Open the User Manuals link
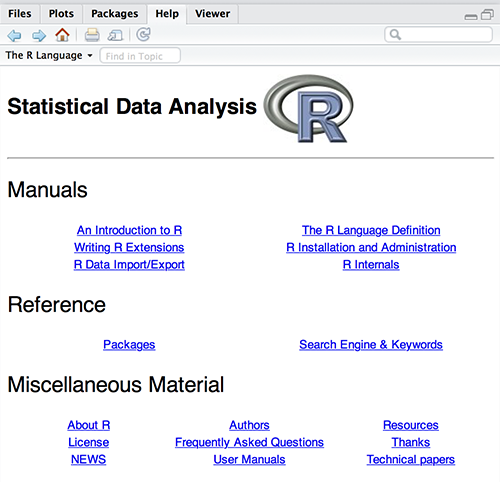The image size is (500, 482). point(249,460)
